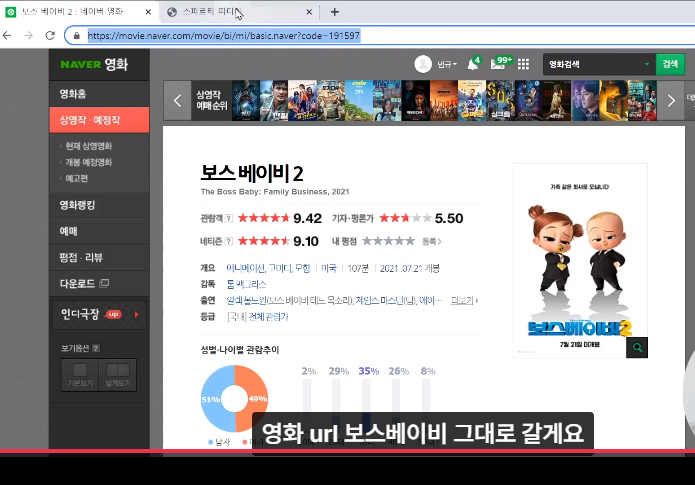
Task: Click the 2021 .07.21 release date link
Action: (402, 268)
